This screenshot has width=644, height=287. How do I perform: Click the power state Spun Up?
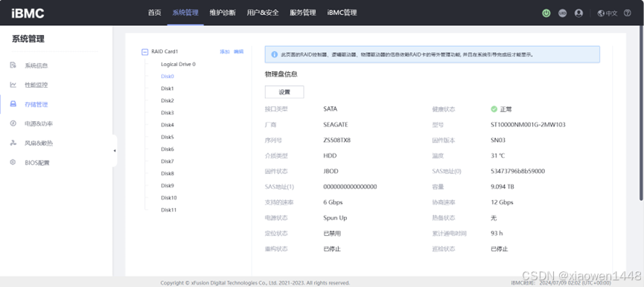(x=335, y=218)
